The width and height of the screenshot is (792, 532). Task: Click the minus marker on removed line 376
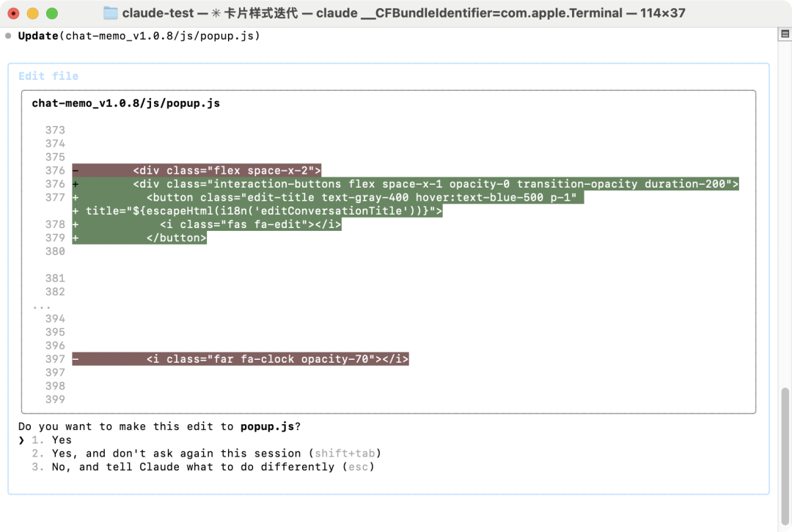[76, 171]
